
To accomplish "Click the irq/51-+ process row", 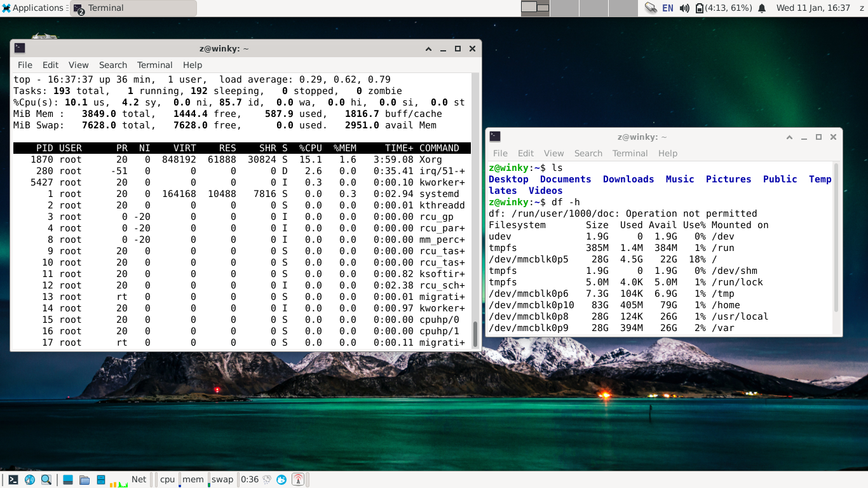I will (x=241, y=171).
